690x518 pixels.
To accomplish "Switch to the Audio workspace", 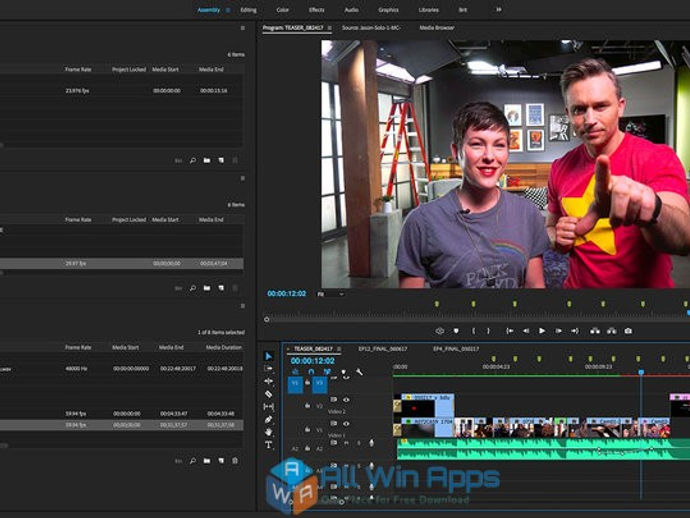I will pos(351,10).
